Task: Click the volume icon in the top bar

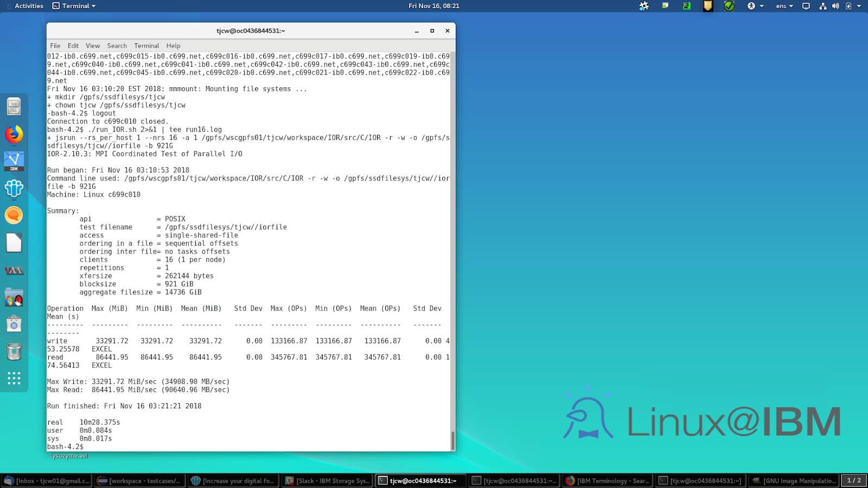Action: click(x=834, y=6)
